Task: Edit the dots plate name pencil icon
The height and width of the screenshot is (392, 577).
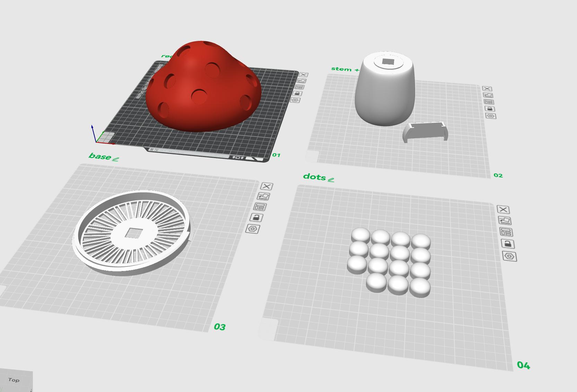Action: click(331, 180)
